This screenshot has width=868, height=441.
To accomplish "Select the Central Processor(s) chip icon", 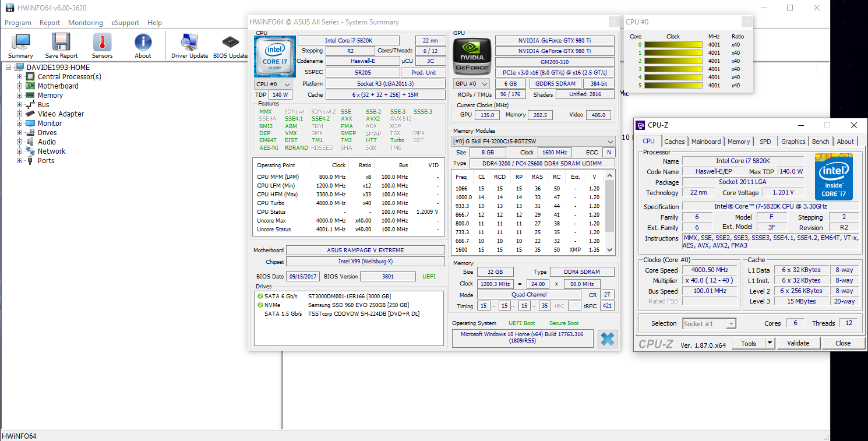I will click(30, 76).
